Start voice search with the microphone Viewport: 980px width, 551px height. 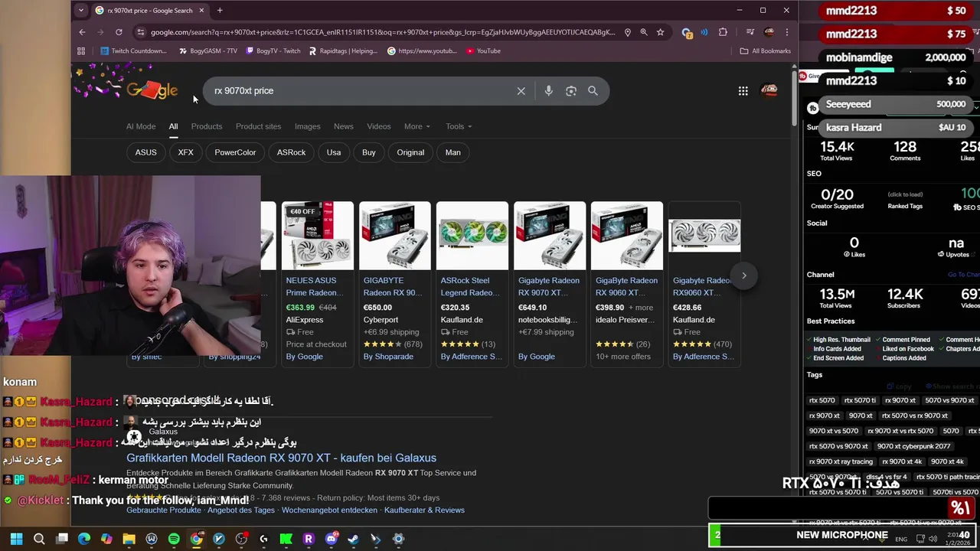click(x=548, y=91)
